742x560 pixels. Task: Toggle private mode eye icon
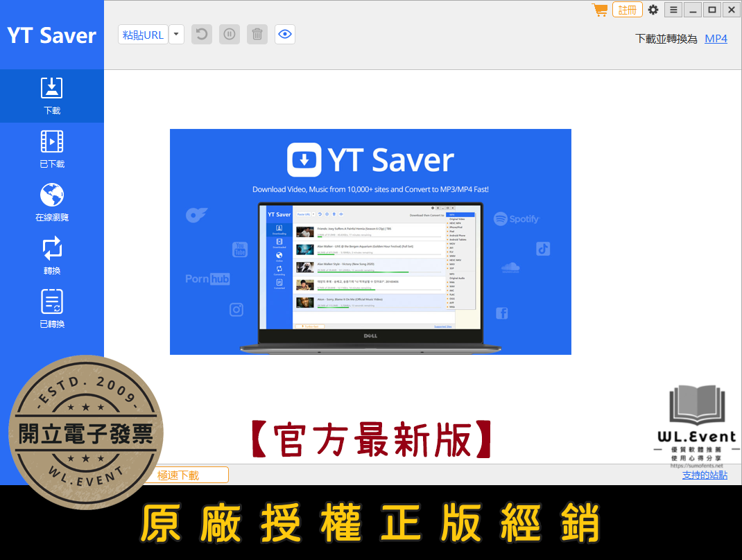285,35
